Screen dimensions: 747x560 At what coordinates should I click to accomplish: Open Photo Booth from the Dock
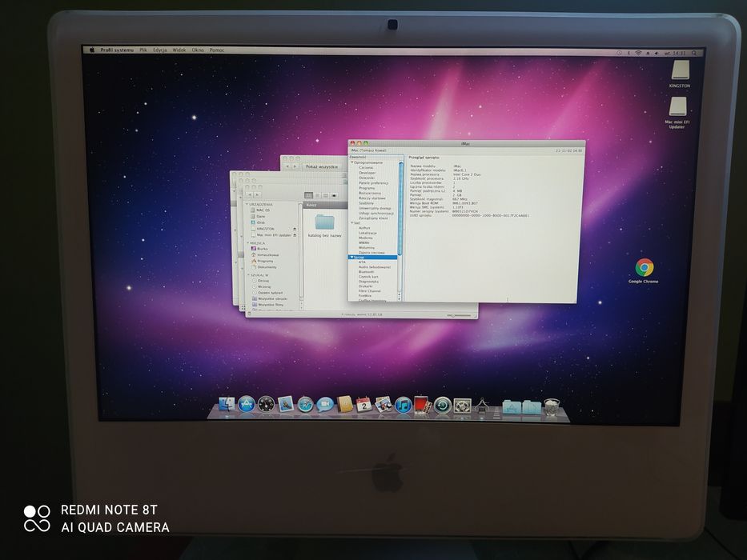tap(423, 406)
